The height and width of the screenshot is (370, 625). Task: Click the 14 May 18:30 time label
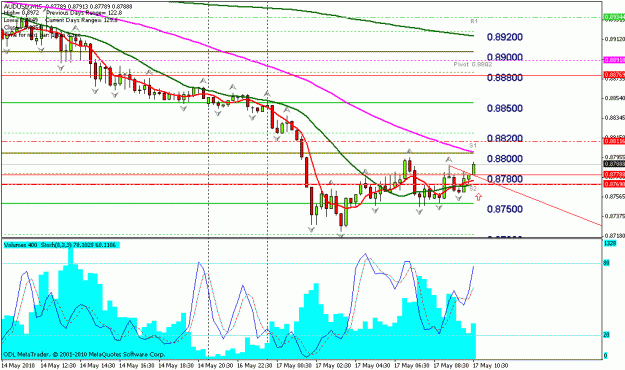pos(176,365)
